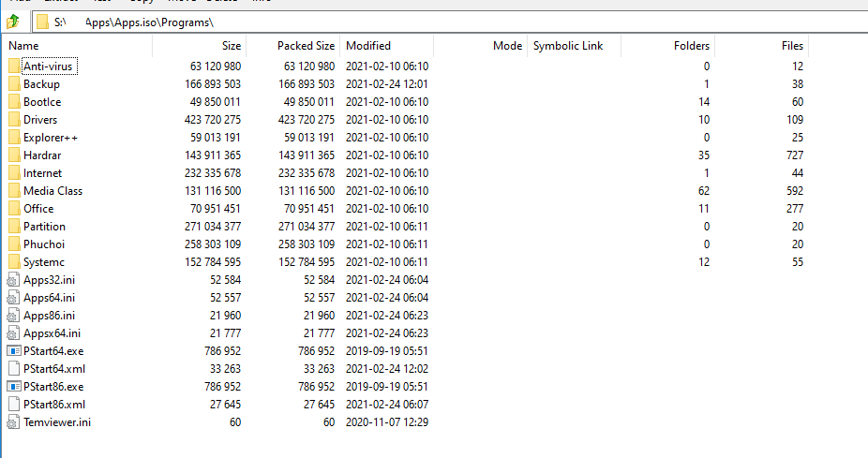
Task: Select the Media Class folder icon
Action: pyautogui.click(x=14, y=191)
